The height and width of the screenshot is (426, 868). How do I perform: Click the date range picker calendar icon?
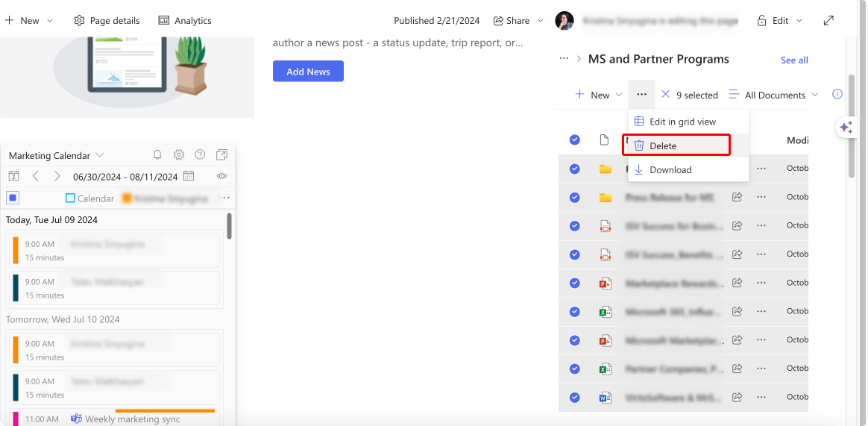coord(189,176)
